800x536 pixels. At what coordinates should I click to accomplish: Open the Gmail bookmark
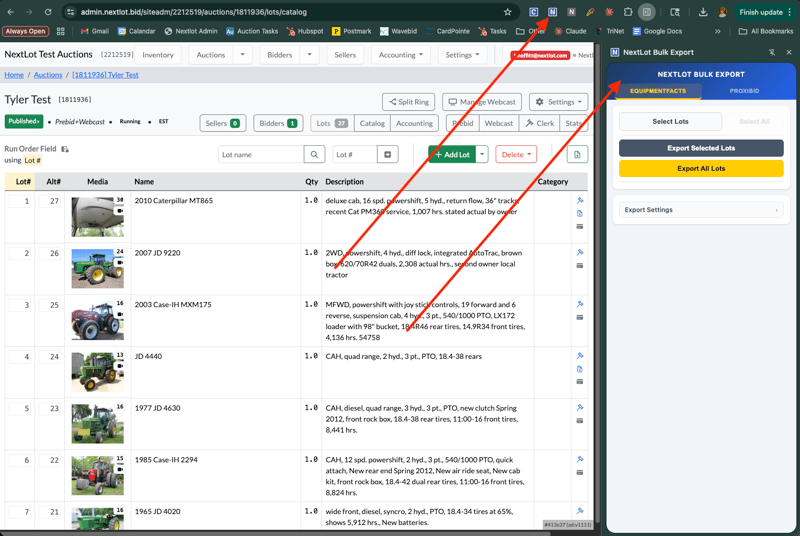(x=95, y=31)
